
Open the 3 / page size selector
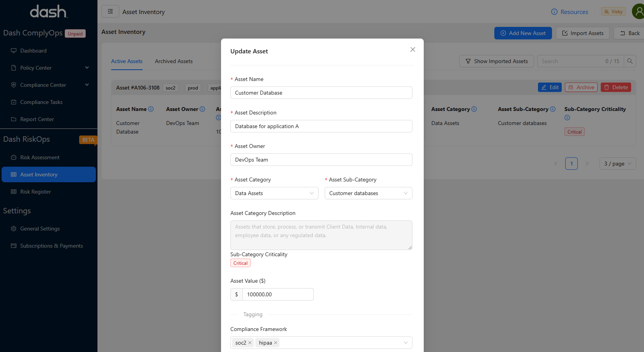[x=617, y=164]
